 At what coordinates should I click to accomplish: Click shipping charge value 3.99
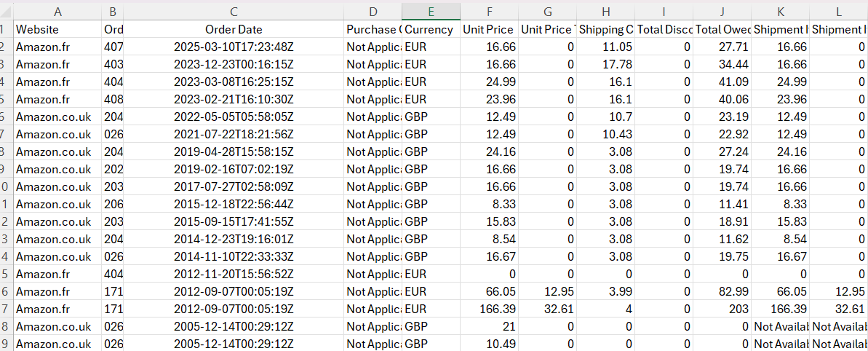[605, 291]
